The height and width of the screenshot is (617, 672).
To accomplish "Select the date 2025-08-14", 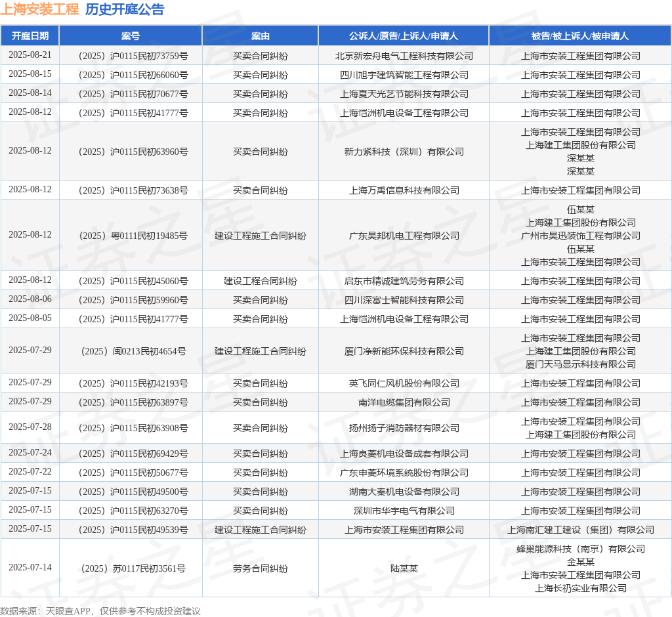I will coord(30,93).
